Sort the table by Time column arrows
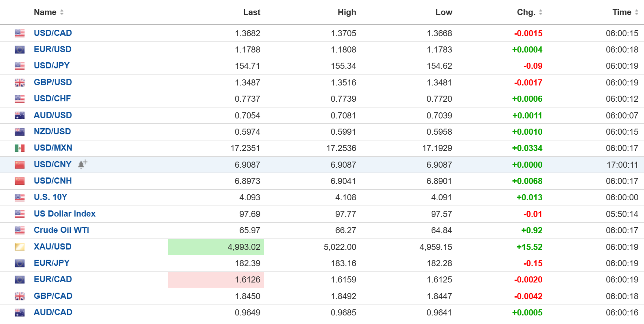Screen dimensions: 644x324 [x=637, y=12]
